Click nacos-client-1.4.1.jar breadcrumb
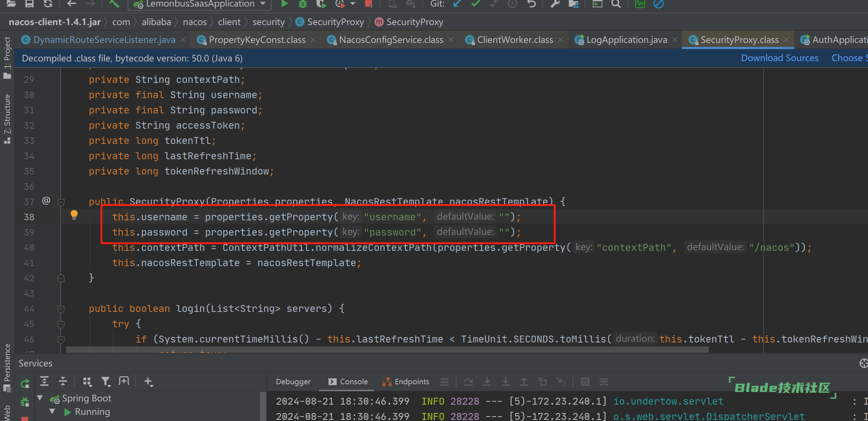This screenshot has height=421, width=868. pyautogui.click(x=55, y=22)
